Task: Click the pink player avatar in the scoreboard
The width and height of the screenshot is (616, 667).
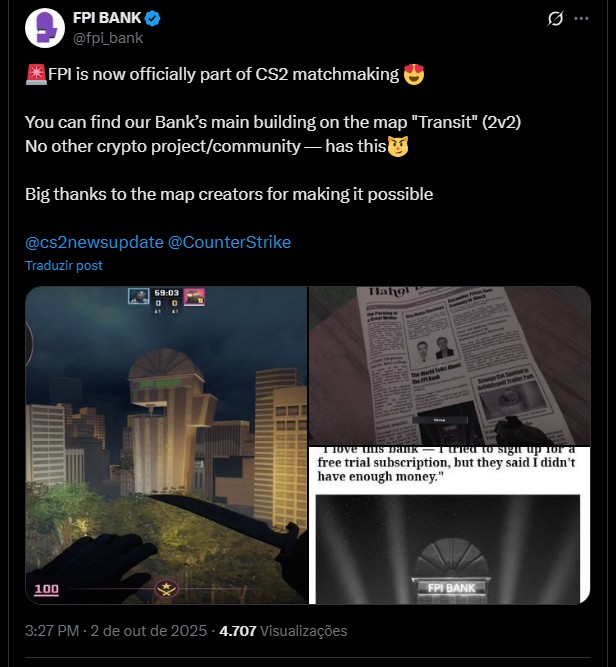Action: (194, 296)
